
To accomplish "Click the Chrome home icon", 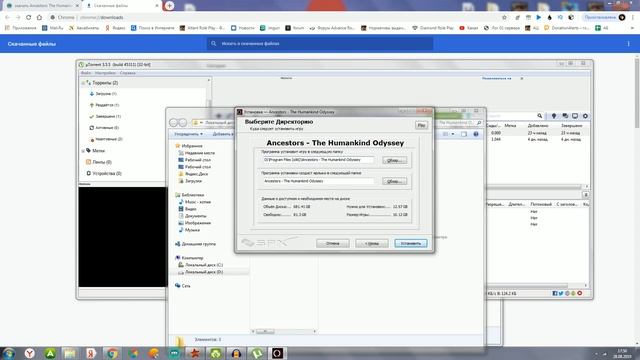I will [39, 17].
